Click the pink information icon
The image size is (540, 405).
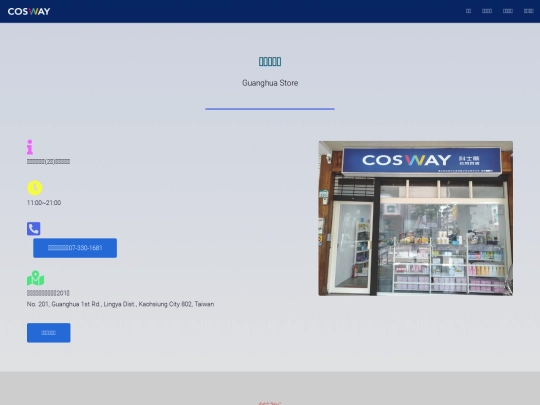[30, 147]
